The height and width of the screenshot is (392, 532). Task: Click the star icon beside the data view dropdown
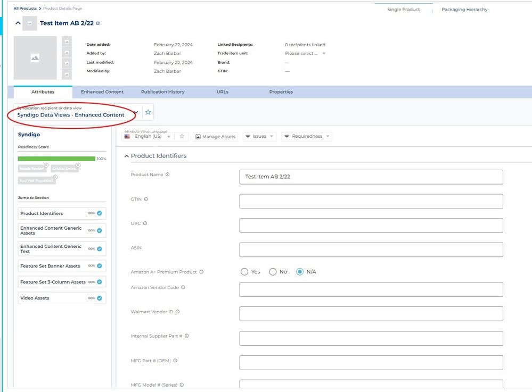(x=148, y=112)
